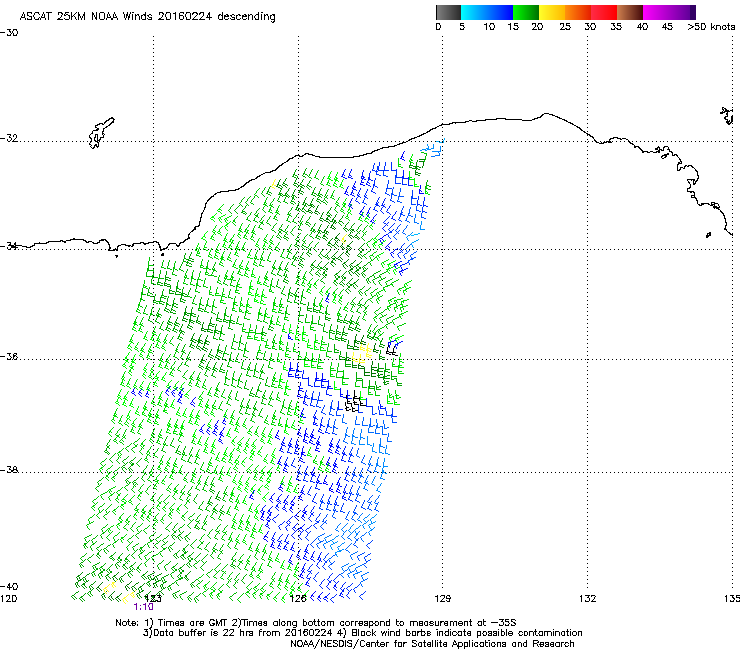Click the -36 latitude axis label
740x650 pixels.
click(x=9, y=356)
